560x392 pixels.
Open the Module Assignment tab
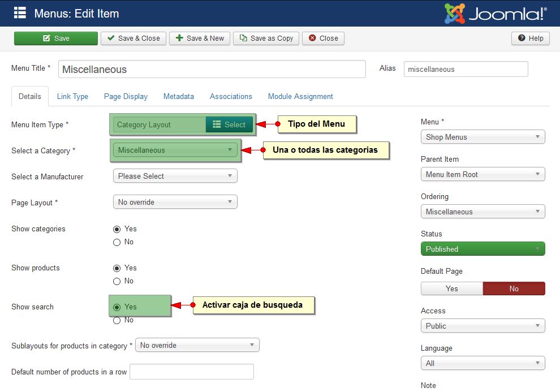300,96
